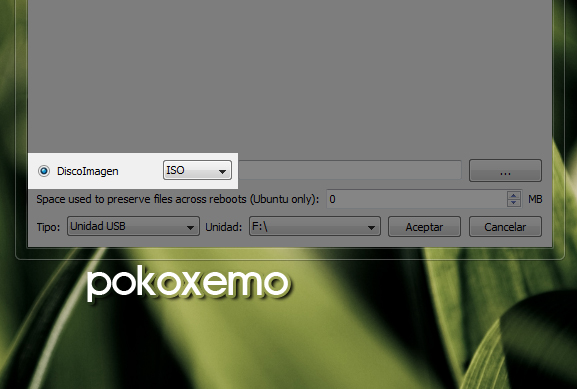Click the Unidad: label
Image resolution: width=577 pixels, height=389 pixels.
tap(224, 227)
